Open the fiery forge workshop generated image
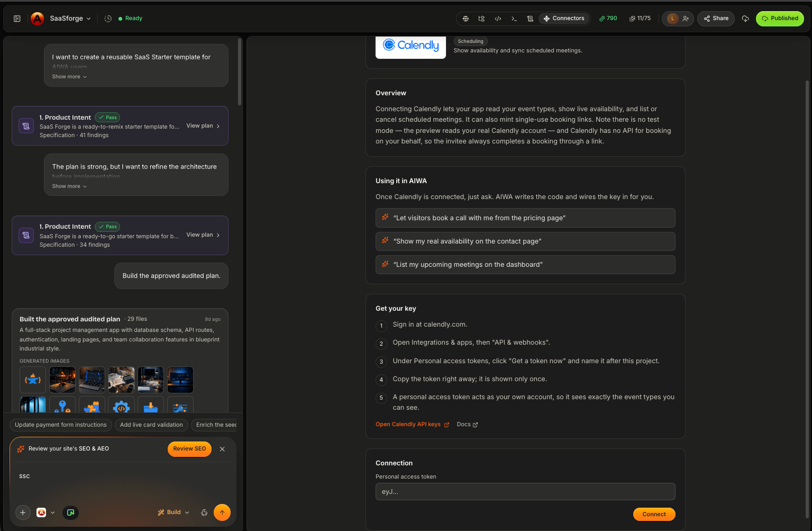Screen dimensions: 812x531 point(62,380)
